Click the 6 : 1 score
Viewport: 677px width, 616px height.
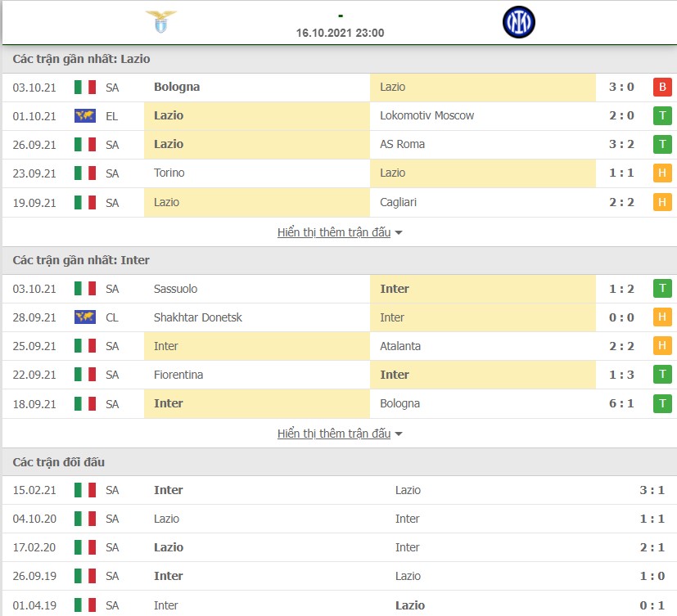tap(621, 404)
